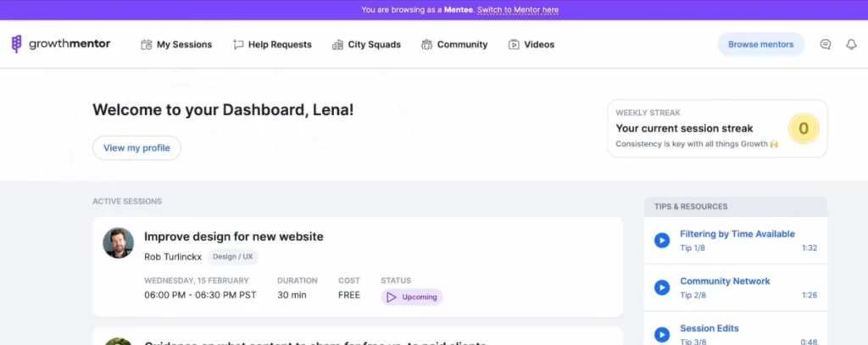This screenshot has width=868, height=345.
Task: Open the Videos section
Action: pos(531,45)
